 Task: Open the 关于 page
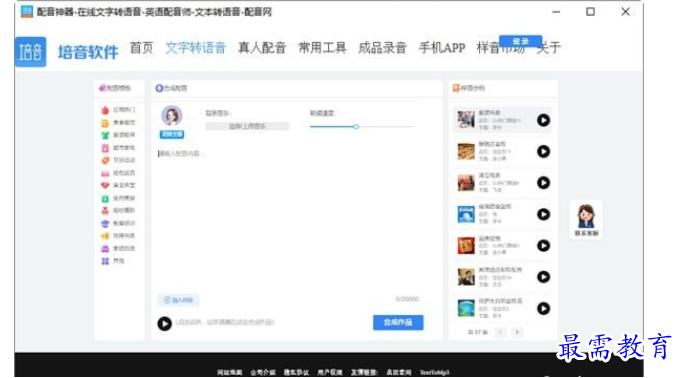pos(549,48)
